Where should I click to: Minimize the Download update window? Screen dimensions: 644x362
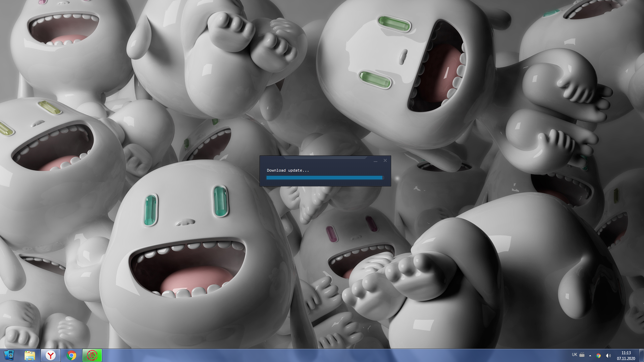(375, 161)
